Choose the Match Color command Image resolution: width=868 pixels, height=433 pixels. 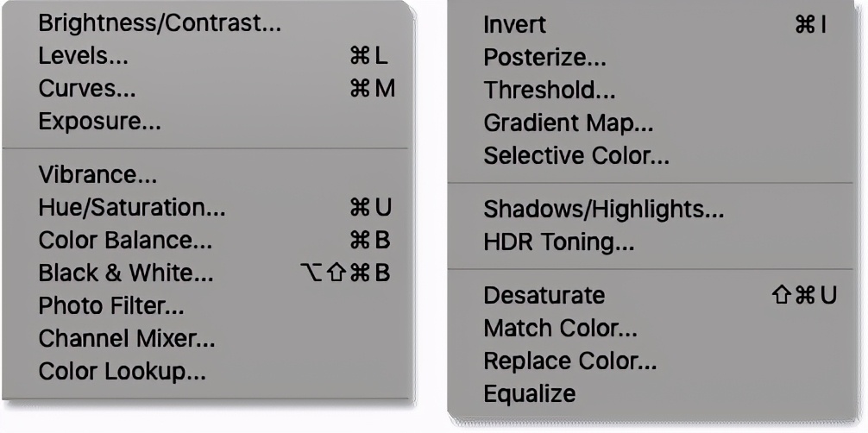560,329
